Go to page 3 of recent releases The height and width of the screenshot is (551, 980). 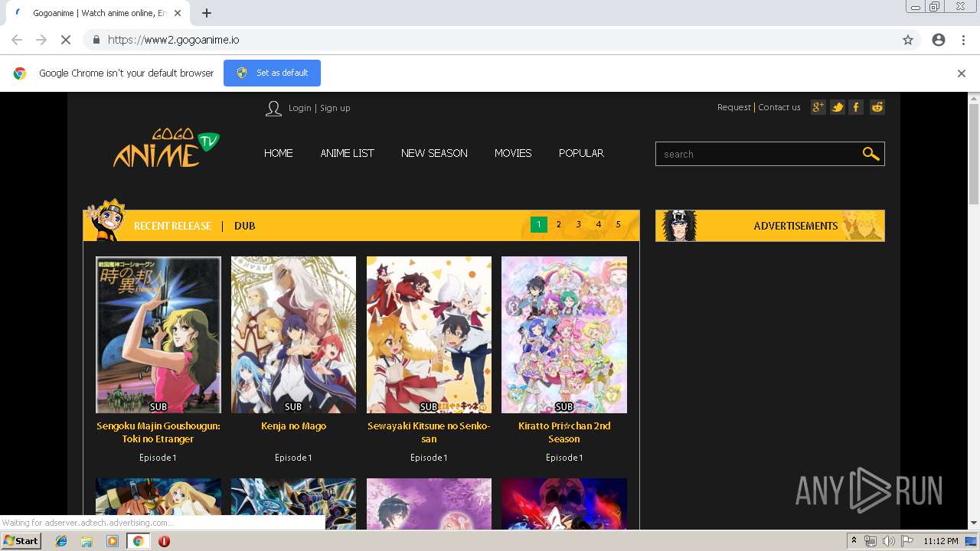click(579, 224)
